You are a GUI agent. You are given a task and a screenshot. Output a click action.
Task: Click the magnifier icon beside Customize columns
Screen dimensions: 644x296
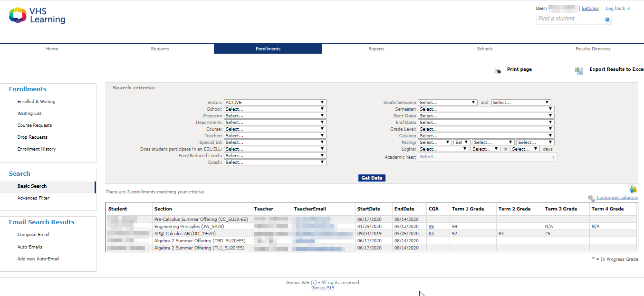pos(591,198)
